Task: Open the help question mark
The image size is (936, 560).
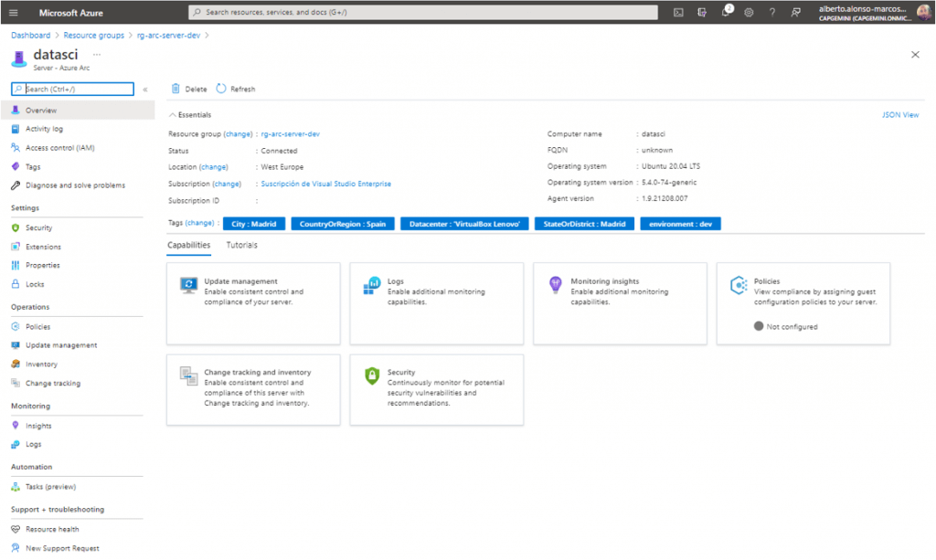Action: pos(771,13)
